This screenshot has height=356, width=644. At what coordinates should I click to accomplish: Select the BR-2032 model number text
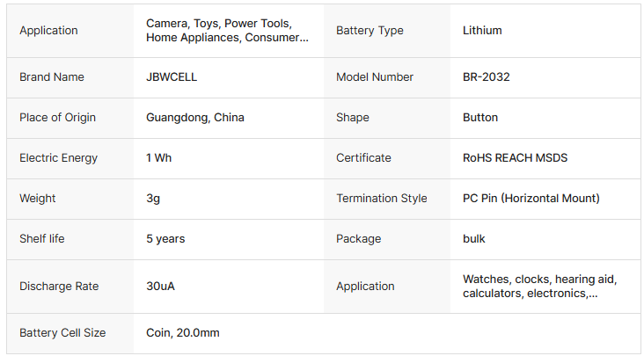(x=486, y=77)
